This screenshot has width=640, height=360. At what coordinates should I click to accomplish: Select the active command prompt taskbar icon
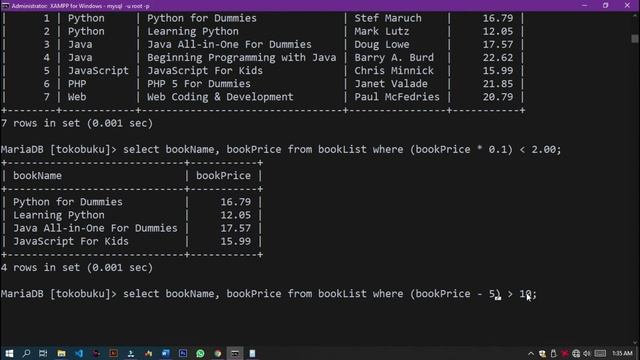point(235,353)
